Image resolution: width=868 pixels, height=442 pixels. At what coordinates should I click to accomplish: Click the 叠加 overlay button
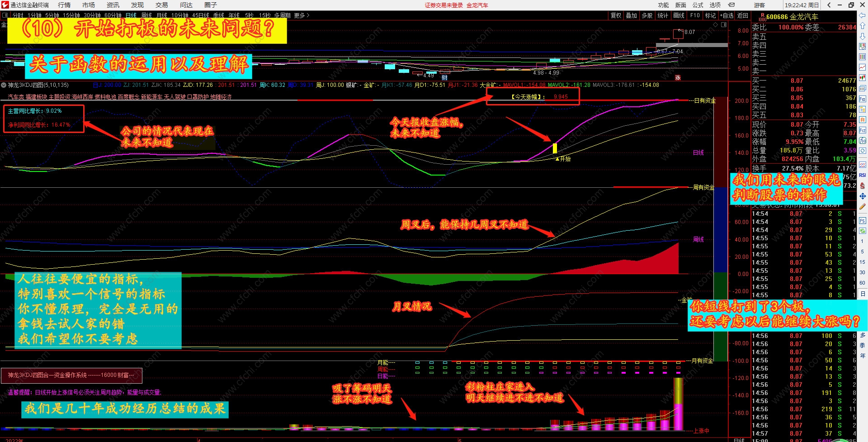(x=631, y=15)
